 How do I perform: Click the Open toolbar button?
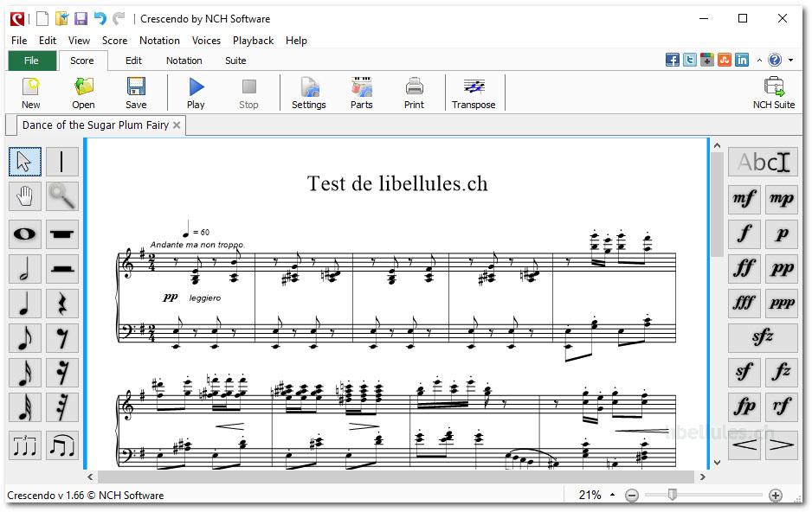click(x=83, y=93)
